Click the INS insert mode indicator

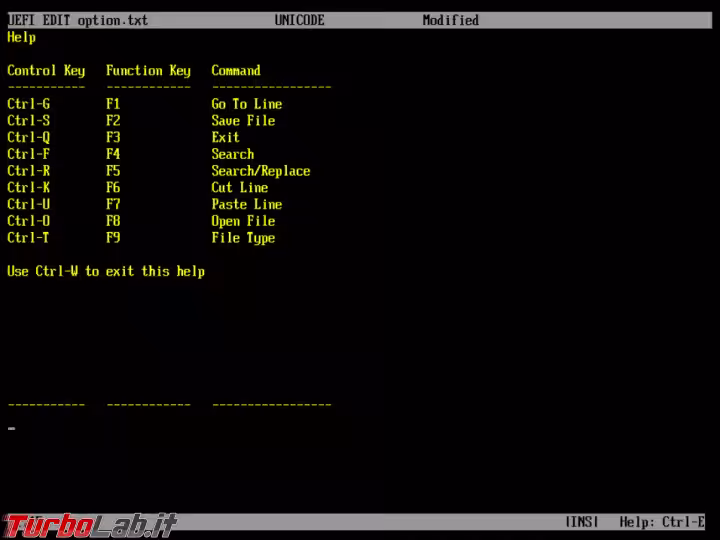pyautogui.click(x=582, y=522)
